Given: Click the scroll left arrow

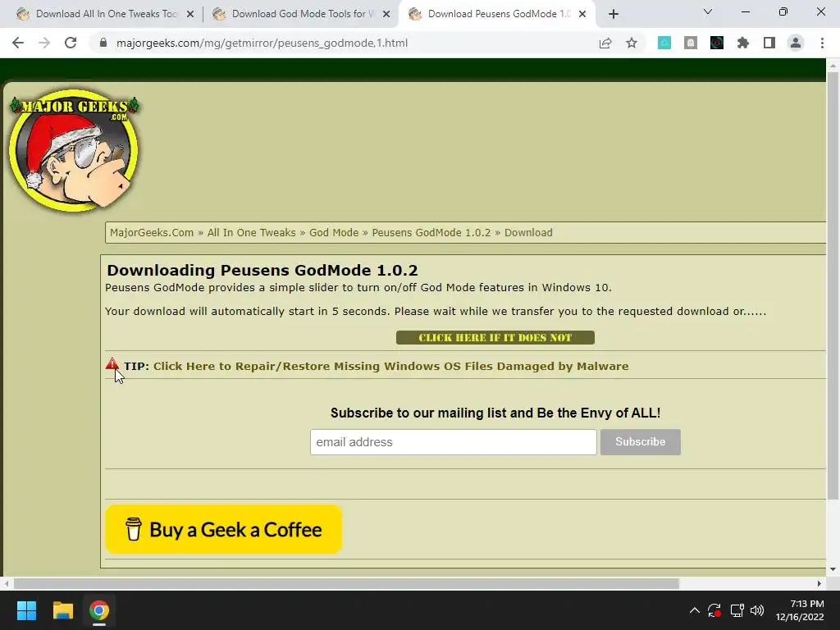Looking at the screenshot, I should coord(6,583).
